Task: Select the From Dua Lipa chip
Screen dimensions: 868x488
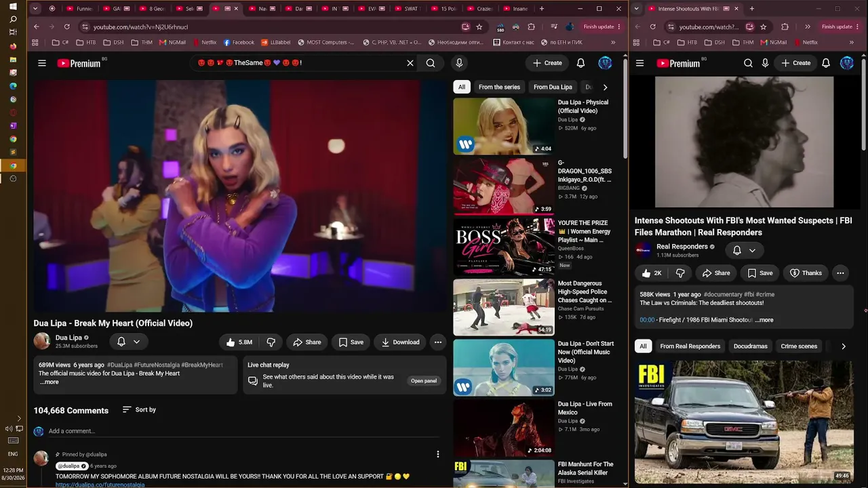Action: coord(553,87)
